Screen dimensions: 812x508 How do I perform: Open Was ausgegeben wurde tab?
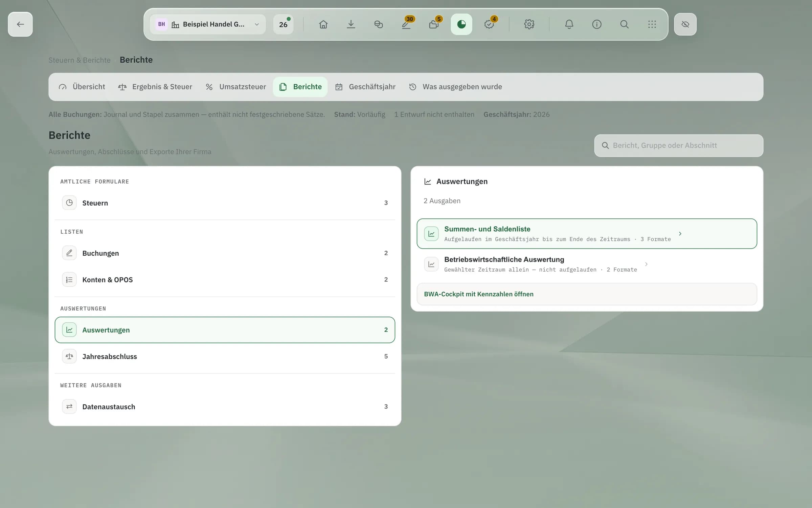pos(455,87)
